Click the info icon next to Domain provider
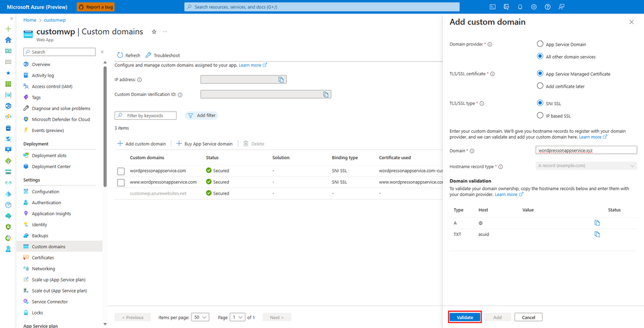The height and width of the screenshot is (328, 644). click(x=490, y=44)
